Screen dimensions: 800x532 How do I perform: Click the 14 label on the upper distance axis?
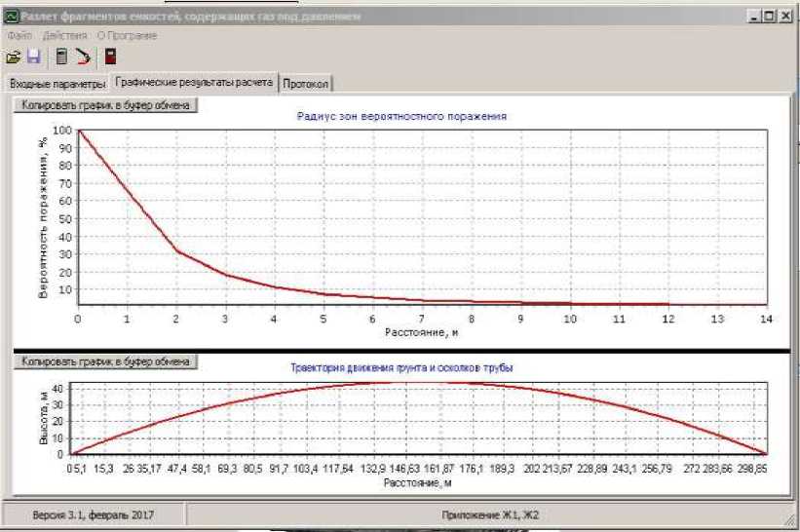[x=766, y=319]
